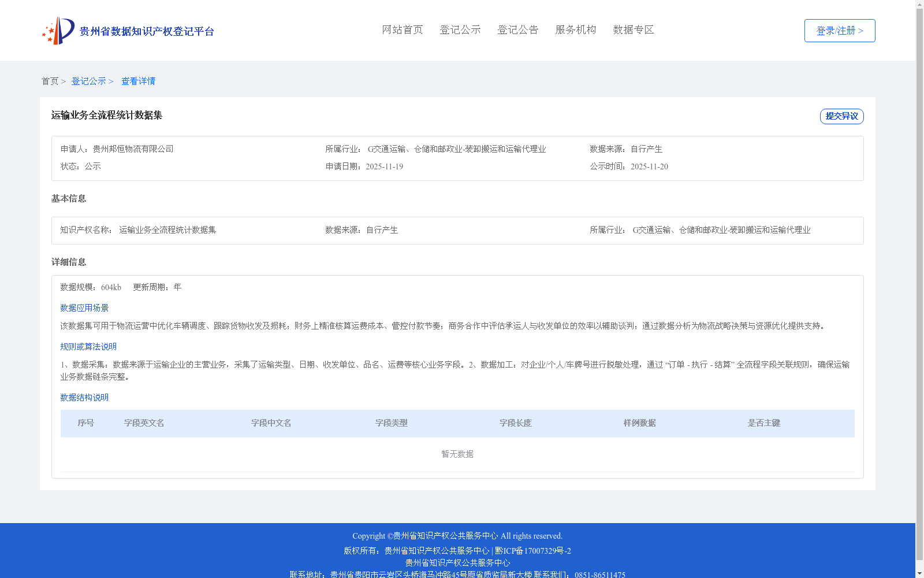
Task: Click the 规则或算法说明 heading
Action: [x=88, y=347]
